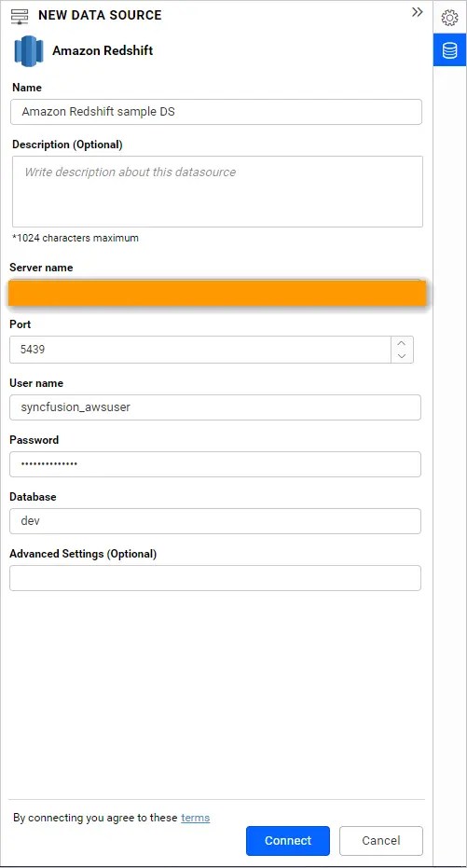The width and height of the screenshot is (467, 868).
Task: Click the Amazon Redshift heading text
Action: tap(103, 51)
